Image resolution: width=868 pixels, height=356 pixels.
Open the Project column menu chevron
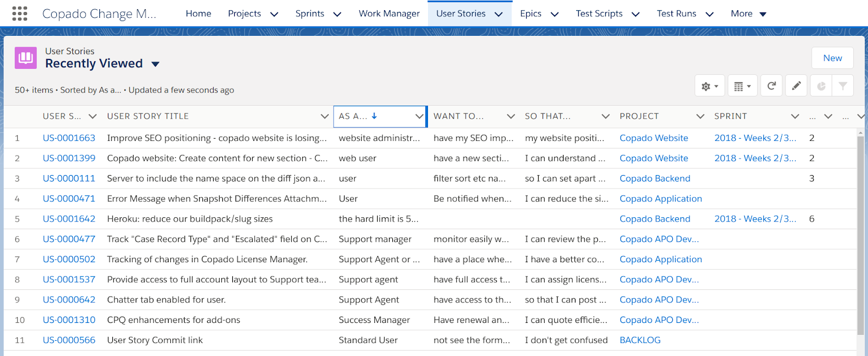[700, 116]
